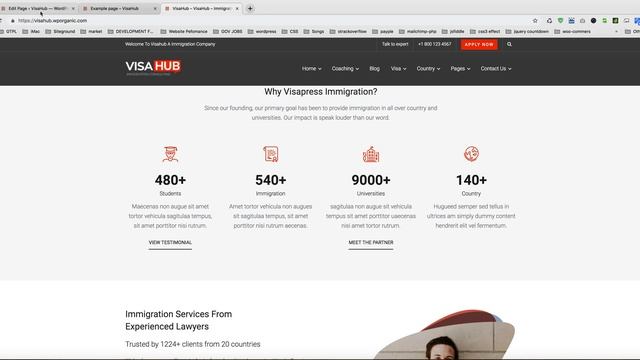Screen dimensions: 640x360
Task: Click the MEET THE PARTNER link
Action: tap(371, 242)
